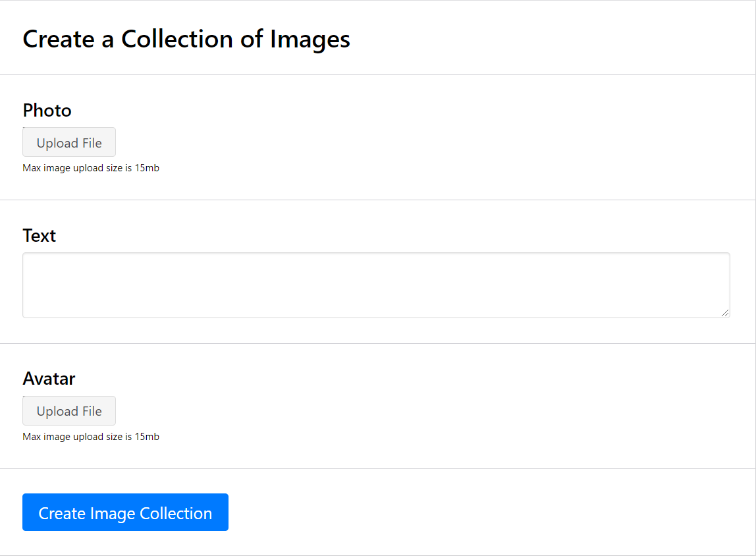Select the Text field label

click(x=40, y=235)
